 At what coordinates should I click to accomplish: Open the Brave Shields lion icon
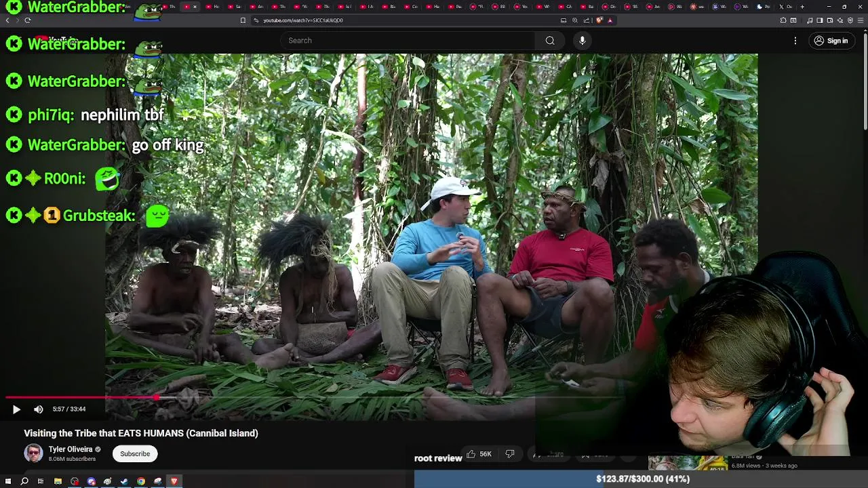(599, 20)
